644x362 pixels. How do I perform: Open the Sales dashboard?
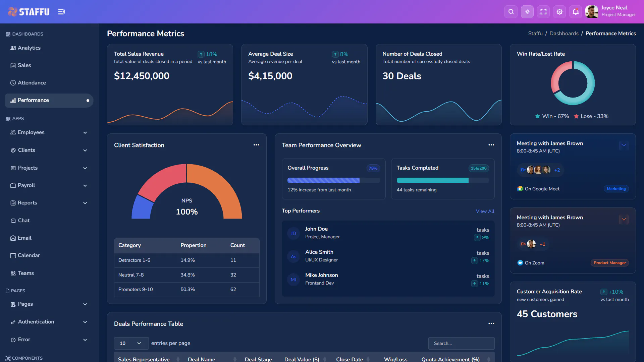pos(24,65)
